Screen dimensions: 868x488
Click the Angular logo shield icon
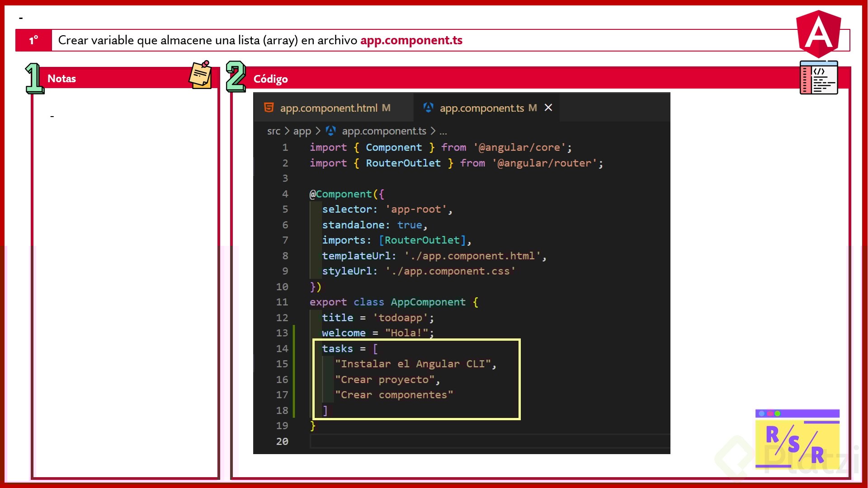tap(818, 34)
